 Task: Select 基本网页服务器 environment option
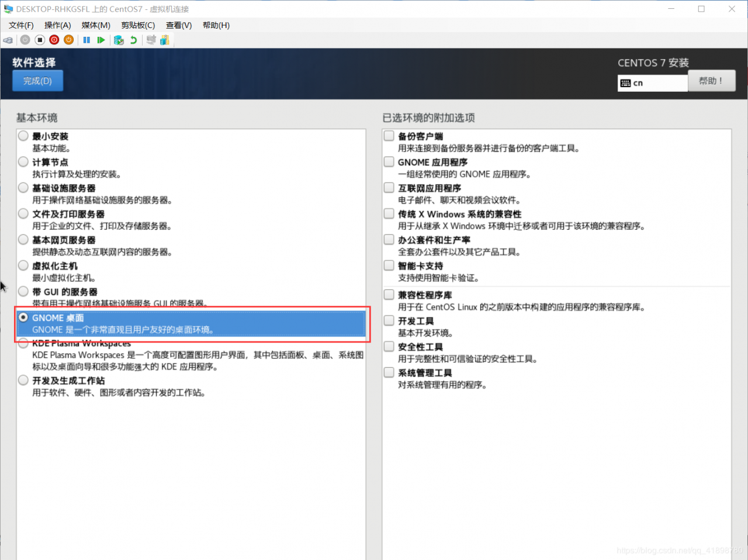(x=23, y=239)
